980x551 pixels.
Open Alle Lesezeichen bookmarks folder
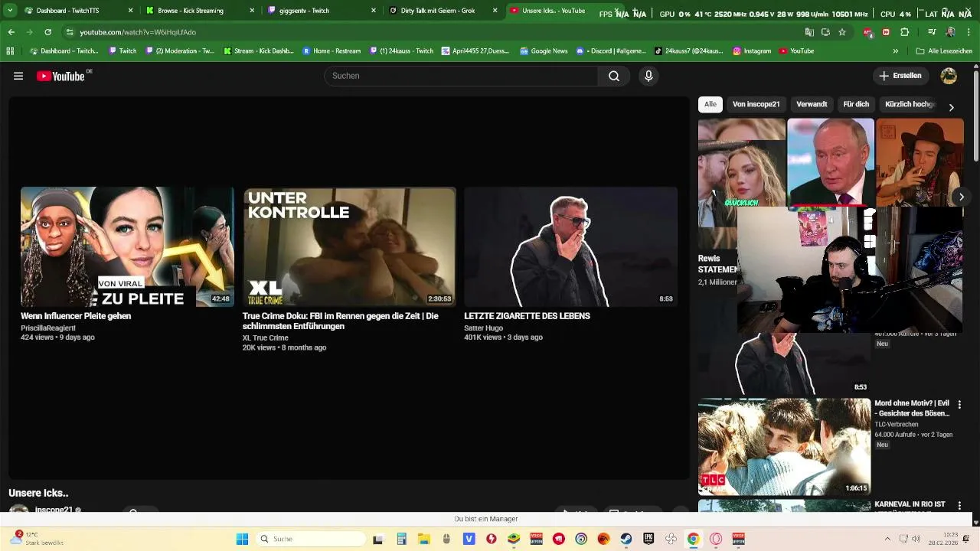[943, 51]
